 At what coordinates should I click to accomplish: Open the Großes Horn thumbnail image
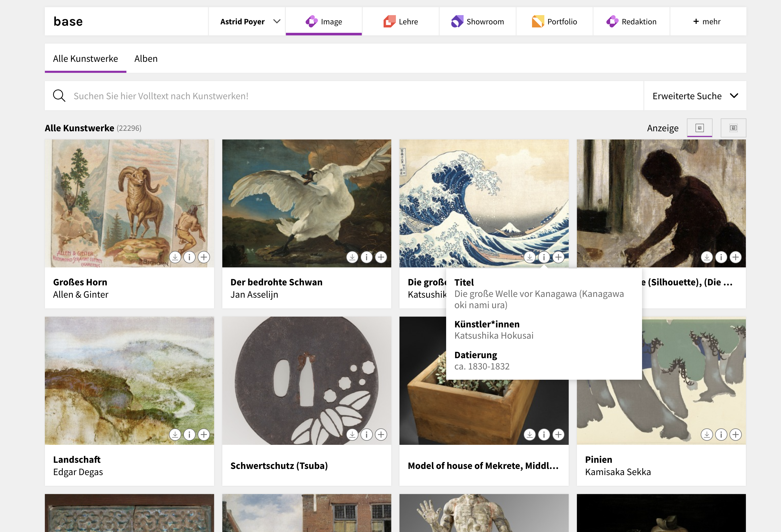click(x=129, y=203)
